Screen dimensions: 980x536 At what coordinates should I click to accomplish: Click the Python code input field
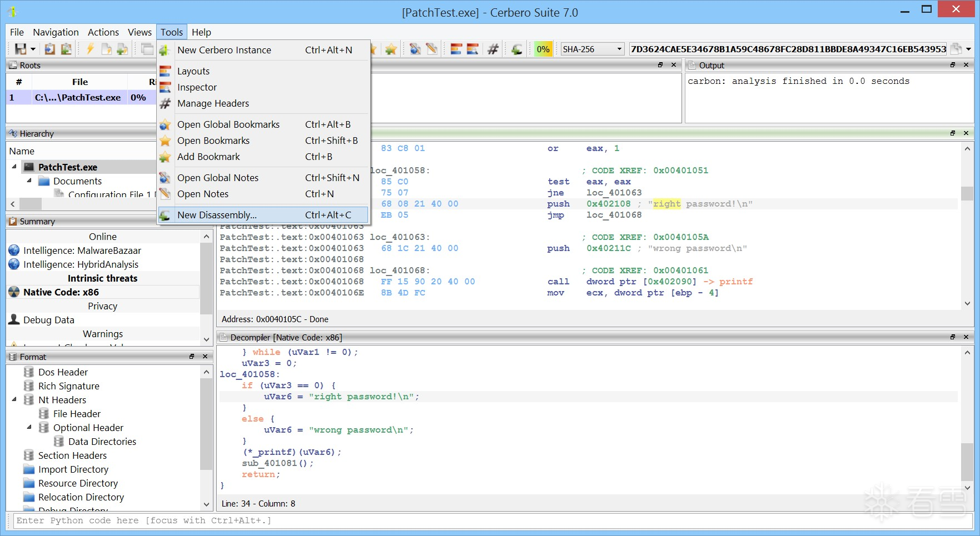point(489,520)
